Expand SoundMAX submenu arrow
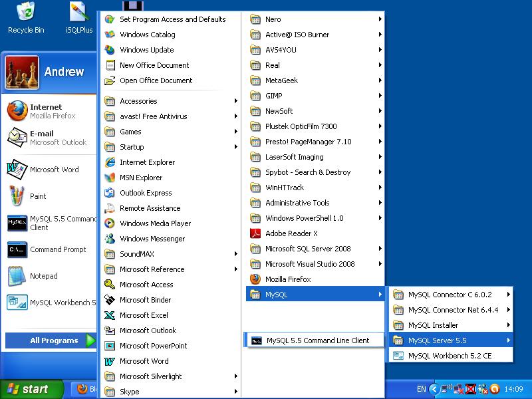This screenshot has width=532, height=399. (x=236, y=254)
